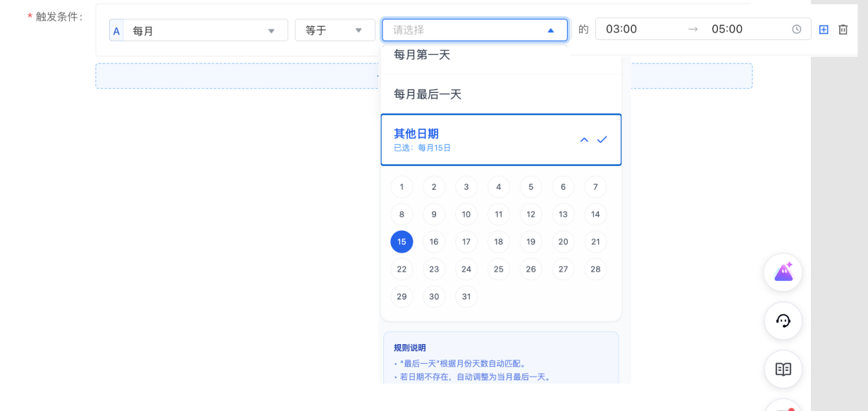Pick the 20th day button
The image size is (868, 411).
pos(564,242)
